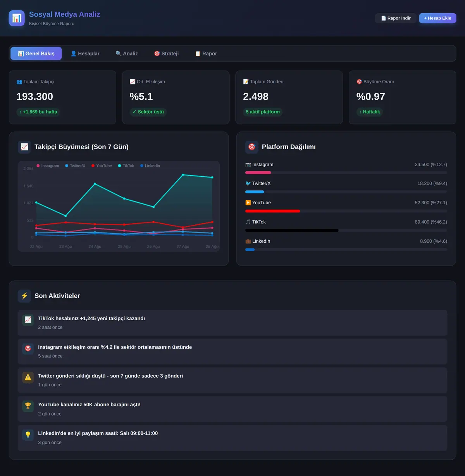Switch to the Hesaplar tab
This screenshot has width=465, height=476.
85,53
